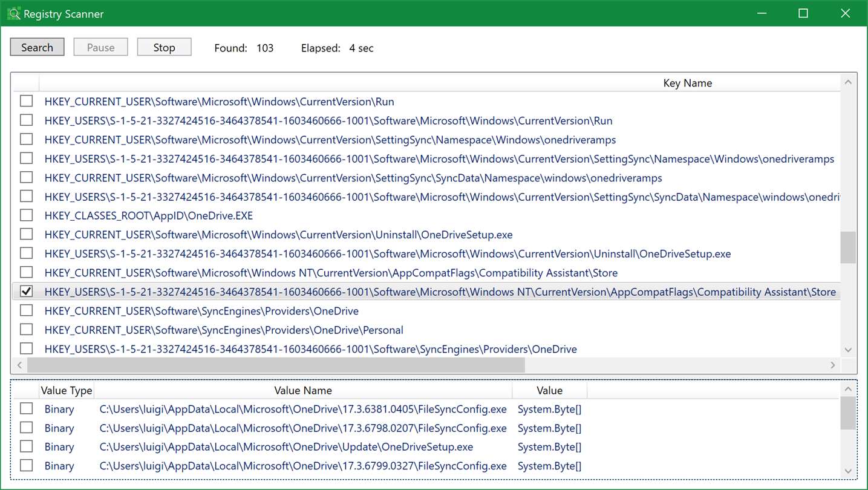
Task: Check the HKEY_USERS SyncData\Namespace\windows key checkbox
Action: coord(26,196)
